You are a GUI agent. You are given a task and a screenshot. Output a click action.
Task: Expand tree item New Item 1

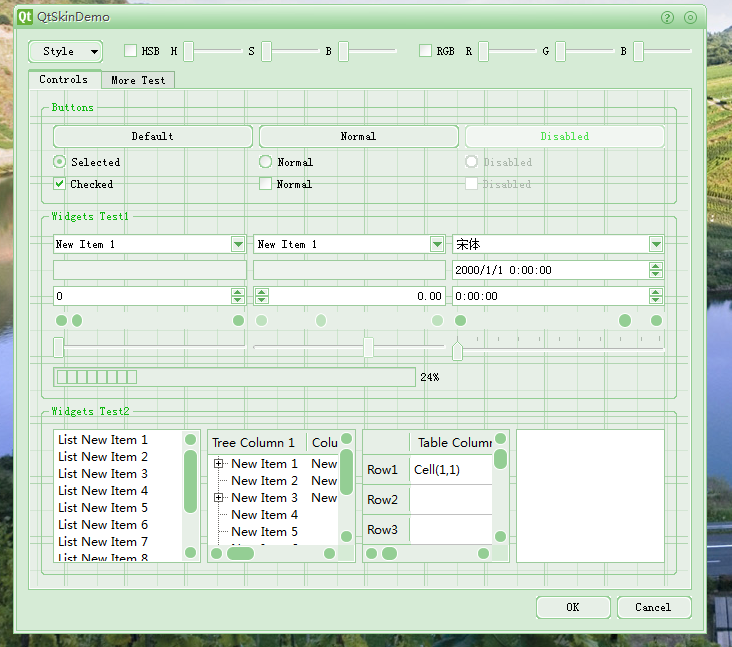pyautogui.click(x=218, y=464)
